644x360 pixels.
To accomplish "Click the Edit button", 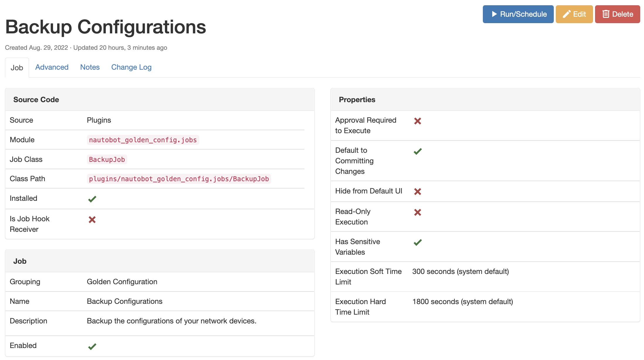I will 574,14.
